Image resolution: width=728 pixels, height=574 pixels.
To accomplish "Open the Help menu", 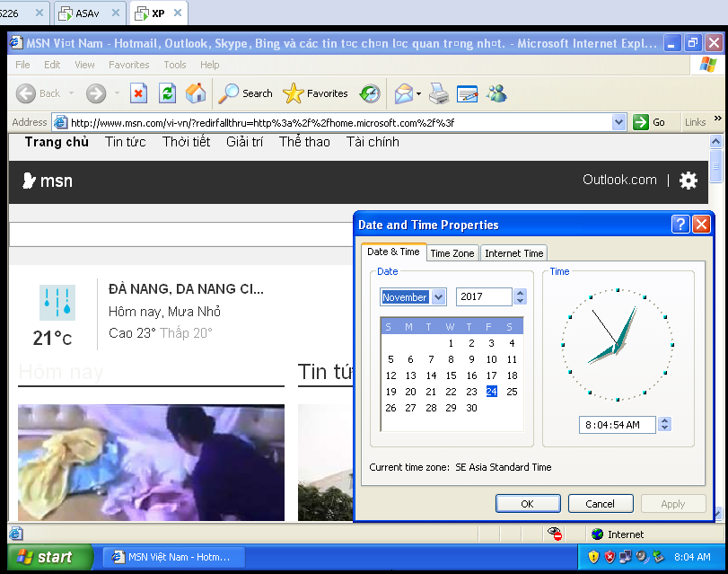I will [x=209, y=65].
